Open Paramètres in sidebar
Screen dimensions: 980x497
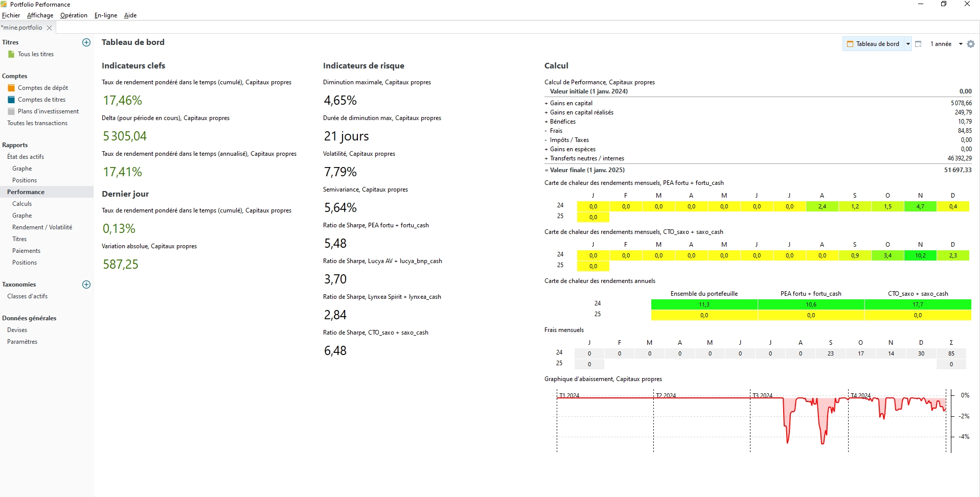pyautogui.click(x=22, y=342)
